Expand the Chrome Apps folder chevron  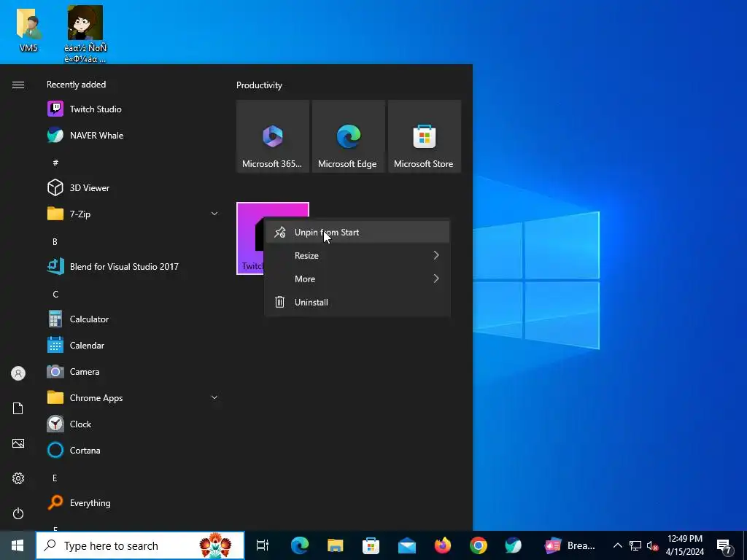(214, 397)
